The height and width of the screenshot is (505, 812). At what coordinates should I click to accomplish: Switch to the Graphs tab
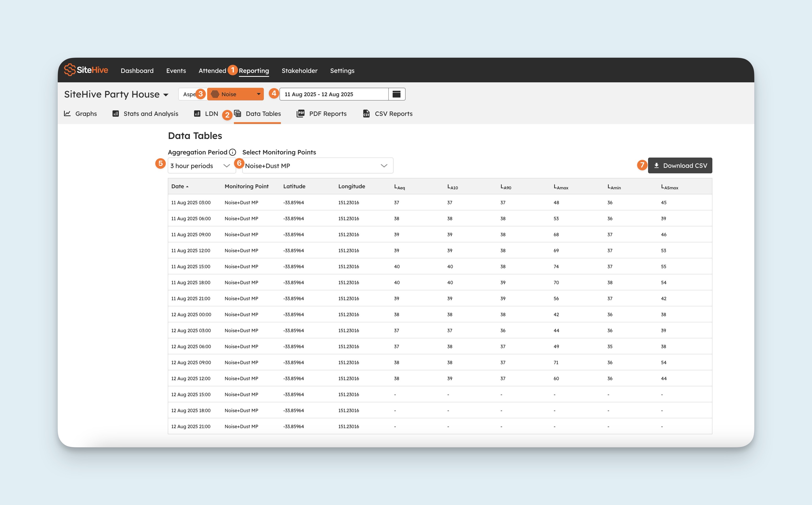pyautogui.click(x=81, y=114)
